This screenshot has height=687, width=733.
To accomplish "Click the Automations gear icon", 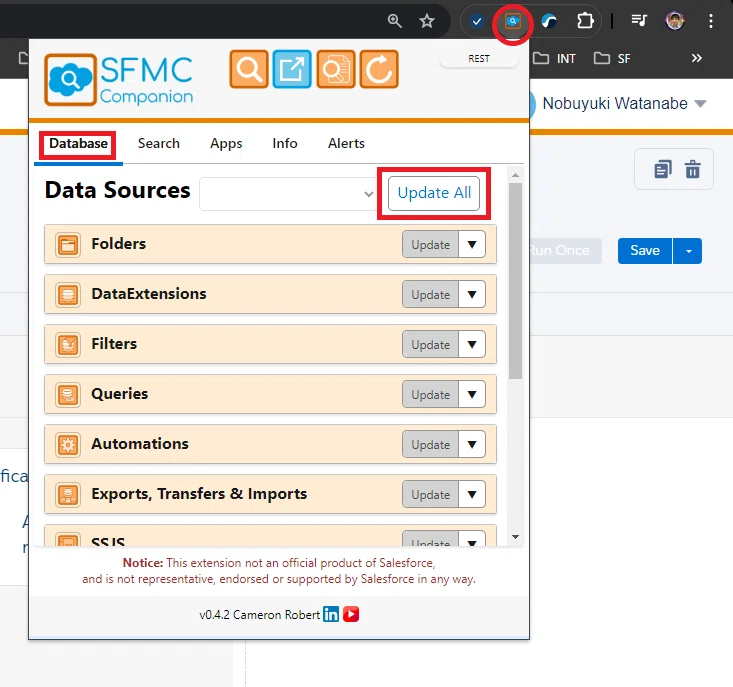I will pyautogui.click(x=68, y=444).
